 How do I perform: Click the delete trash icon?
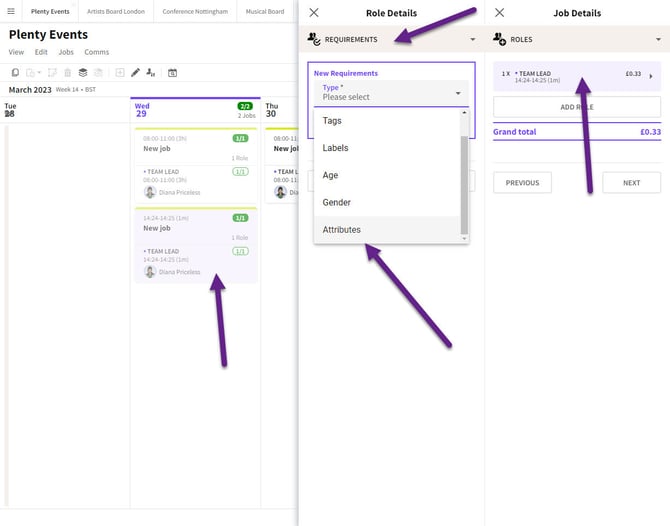click(x=68, y=73)
